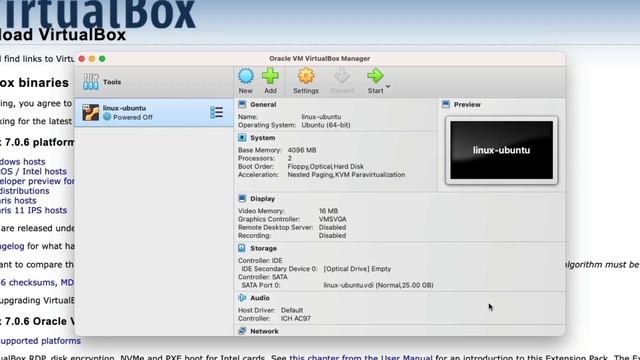Click the Video Memory 16 MB value
Image resolution: width=640 pixels, height=360 pixels.
tap(328, 211)
